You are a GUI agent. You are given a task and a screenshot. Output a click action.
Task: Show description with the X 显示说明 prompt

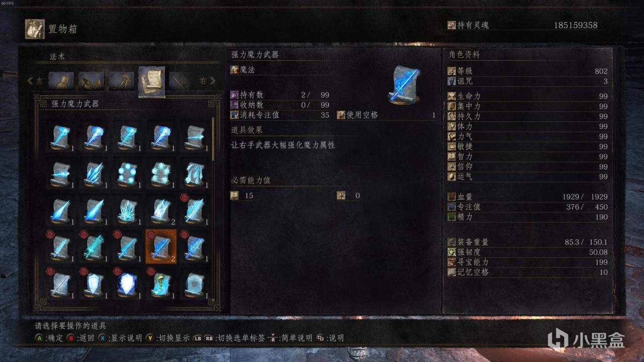point(120,338)
